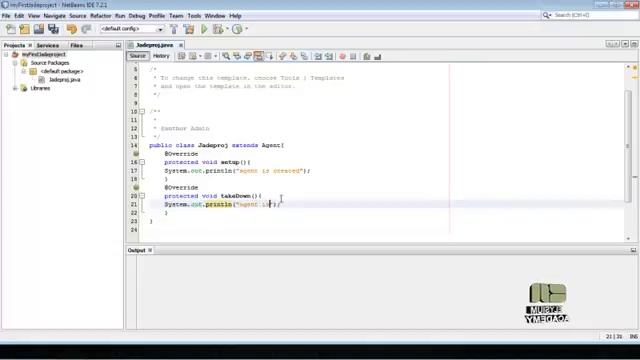The height and width of the screenshot is (360, 640).
Task: Click the Clean and Build Project icon
Action: coord(189,29)
